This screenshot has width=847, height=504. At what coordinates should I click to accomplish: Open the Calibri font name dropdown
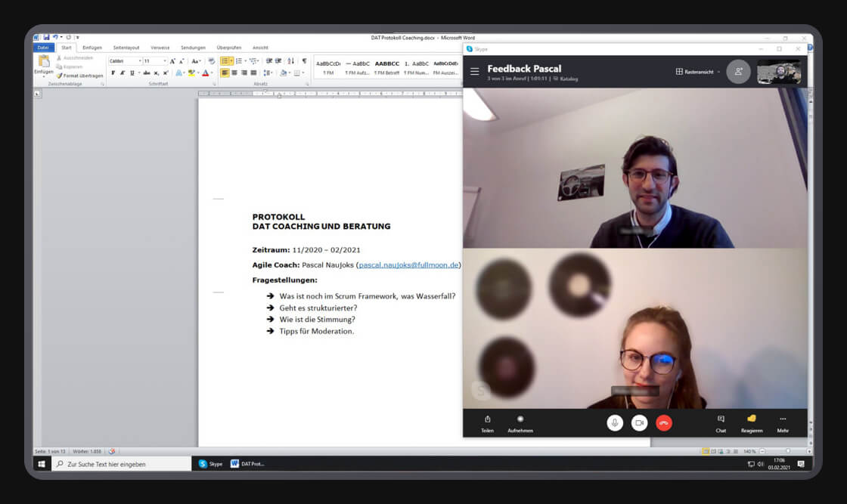pyautogui.click(x=140, y=61)
